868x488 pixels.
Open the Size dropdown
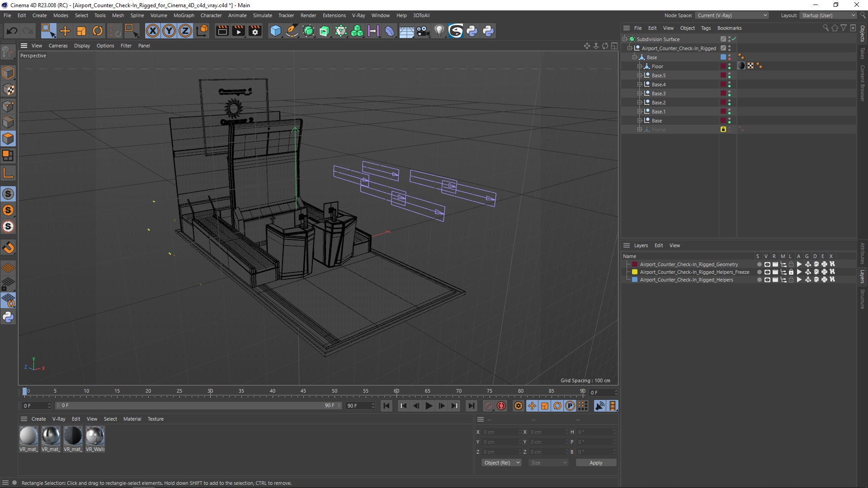point(548,463)
